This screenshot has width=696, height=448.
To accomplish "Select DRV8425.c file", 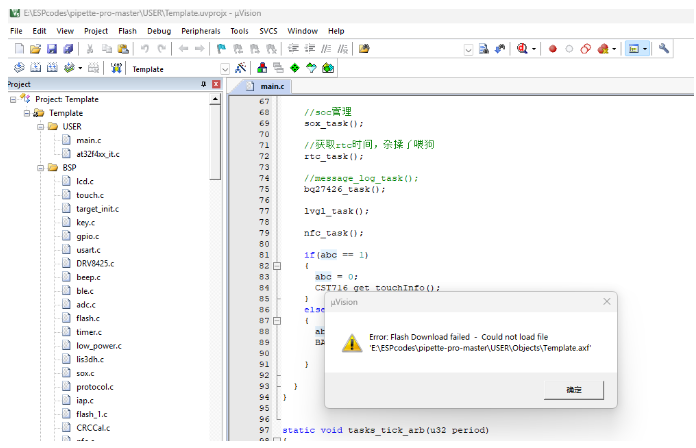I will 95,263.
